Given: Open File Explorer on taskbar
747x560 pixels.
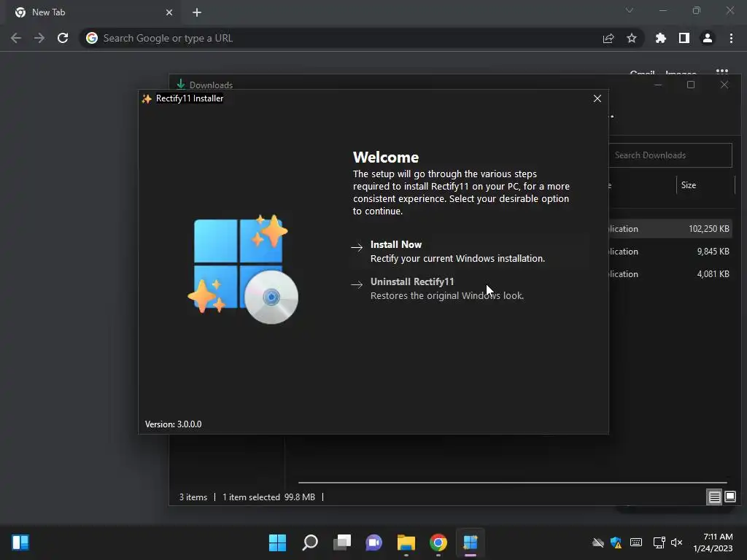Looking at the screenshot, I should (x=406, y=542).
